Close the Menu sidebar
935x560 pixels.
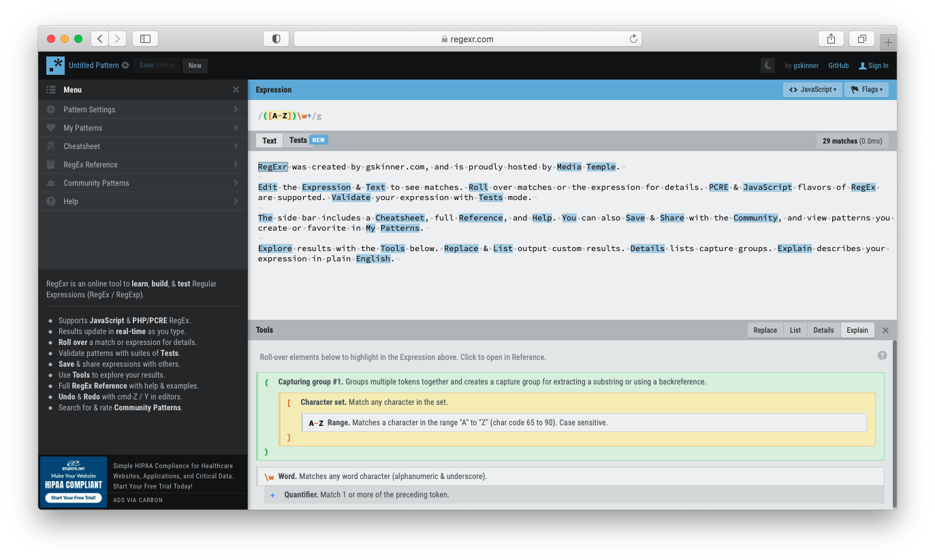click(x=236, y=90)
